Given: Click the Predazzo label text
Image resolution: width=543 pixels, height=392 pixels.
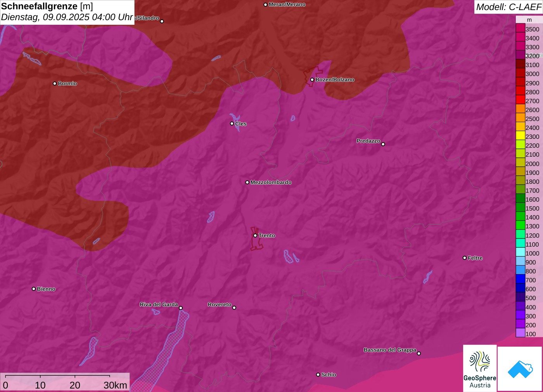Looking at the screenshot, I should point(368,141).
